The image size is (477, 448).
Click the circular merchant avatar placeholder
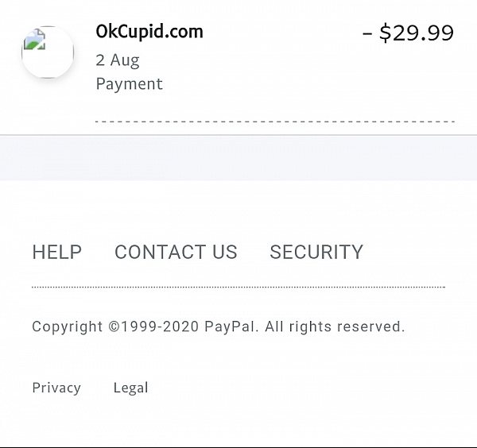click(x=48, y=52)
